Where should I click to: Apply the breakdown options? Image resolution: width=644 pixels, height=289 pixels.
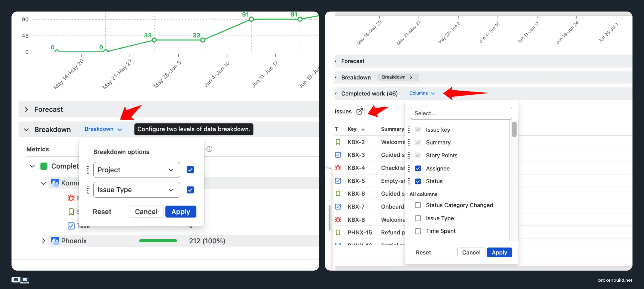coord(181,212)
